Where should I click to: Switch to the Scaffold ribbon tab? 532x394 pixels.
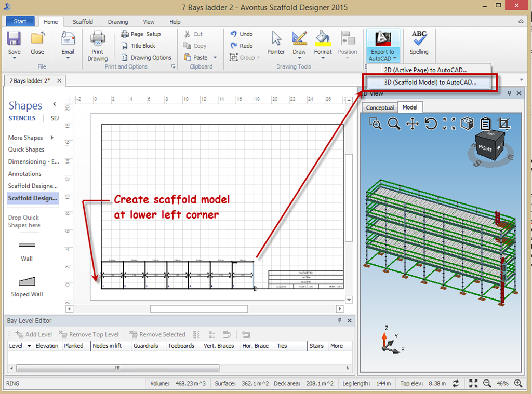[x=83, y=22]
